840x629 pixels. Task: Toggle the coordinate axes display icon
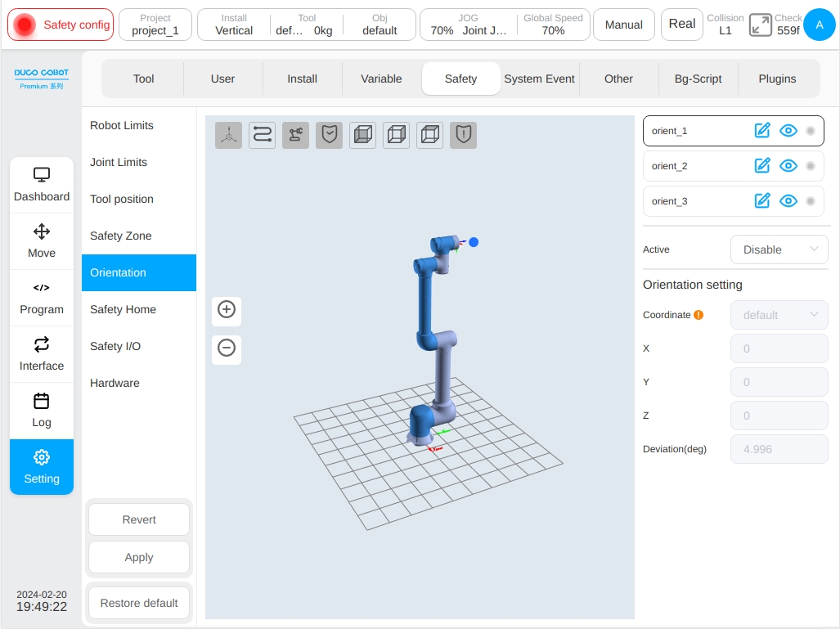229,135
